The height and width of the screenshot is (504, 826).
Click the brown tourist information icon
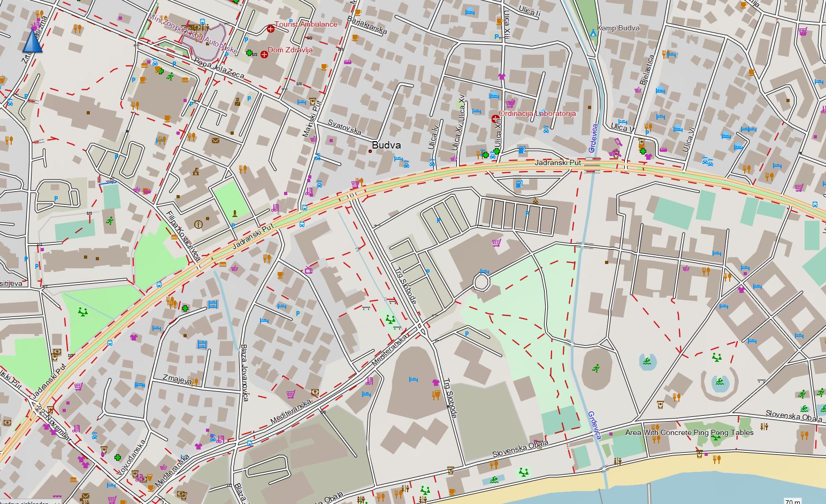(199, 224)
